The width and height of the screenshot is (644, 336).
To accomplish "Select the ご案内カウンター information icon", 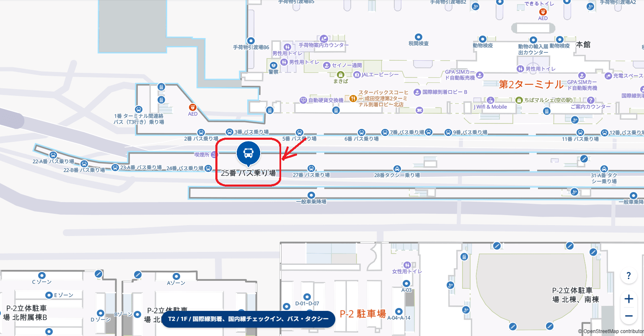I will (x=591, y=100).
